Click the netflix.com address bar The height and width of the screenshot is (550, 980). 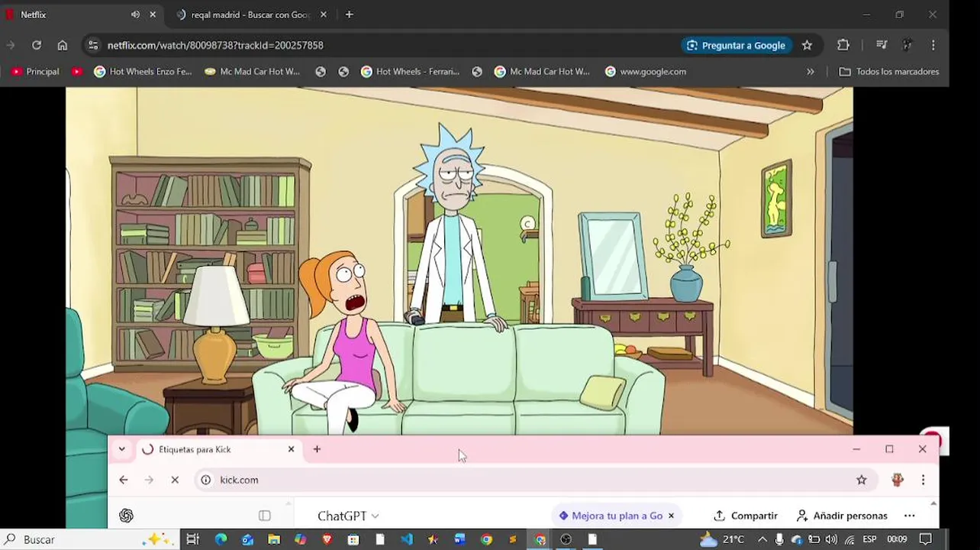click(x=382, y=45)
